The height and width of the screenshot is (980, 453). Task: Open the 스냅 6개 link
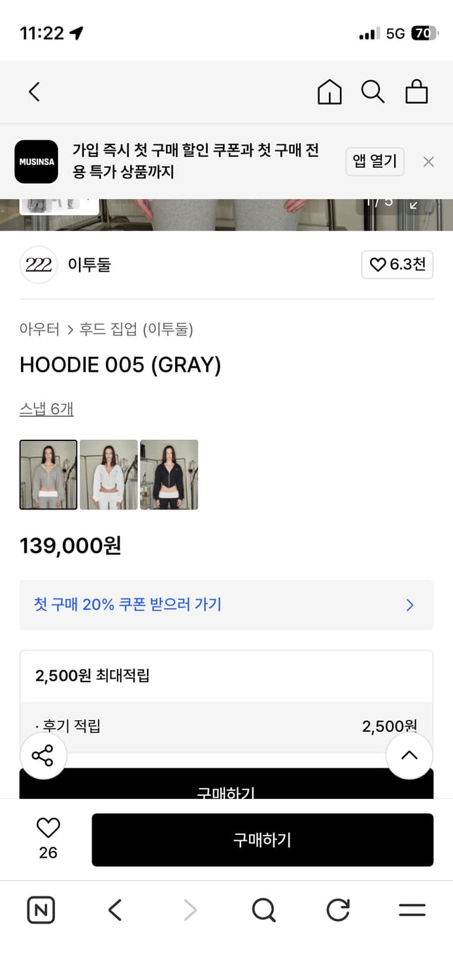[46, 408]
